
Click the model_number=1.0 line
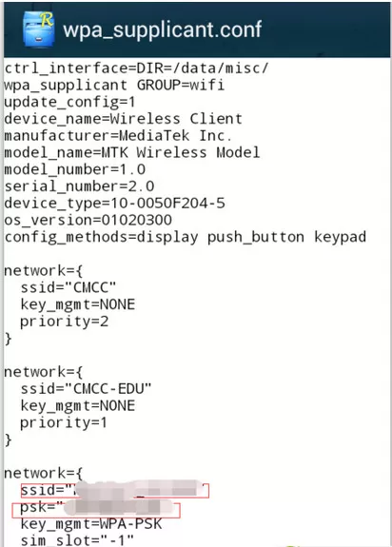coord(75,169)
